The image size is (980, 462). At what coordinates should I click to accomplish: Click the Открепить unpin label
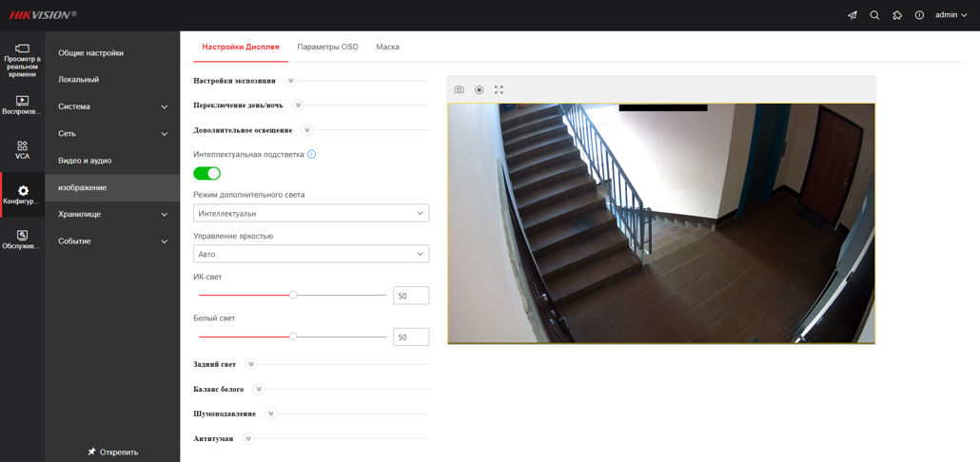click(119, 452)
